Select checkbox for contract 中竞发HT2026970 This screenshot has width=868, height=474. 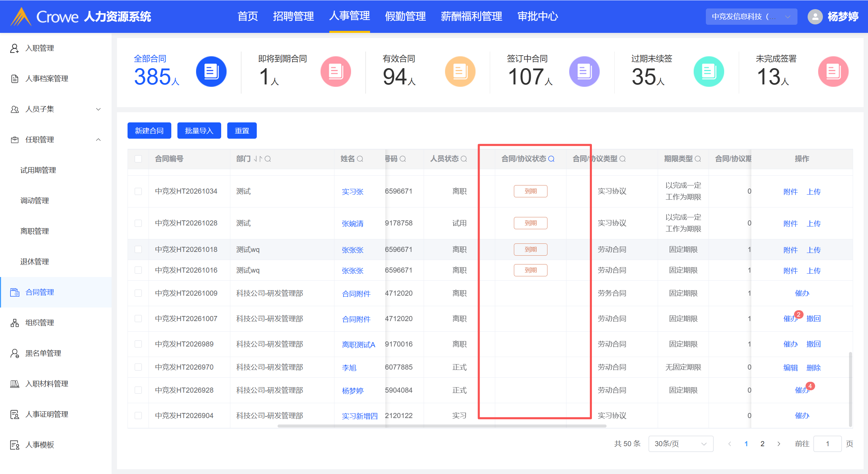coord(138,367)
